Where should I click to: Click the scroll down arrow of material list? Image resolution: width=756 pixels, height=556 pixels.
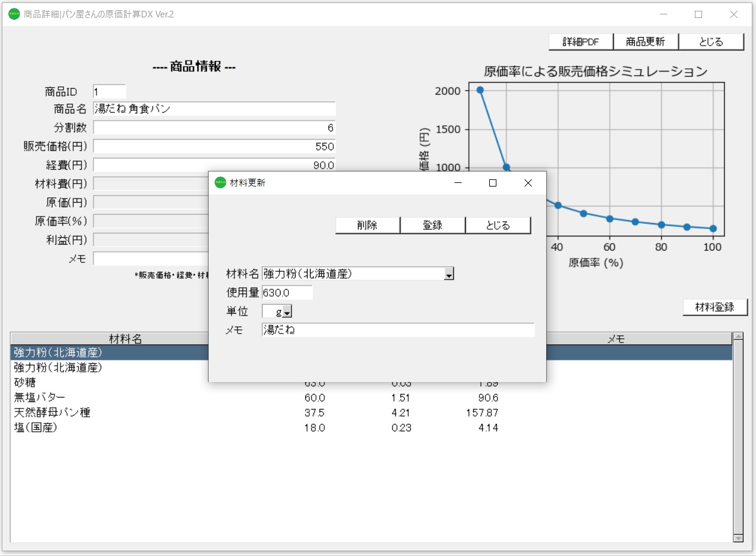[738, 538]
